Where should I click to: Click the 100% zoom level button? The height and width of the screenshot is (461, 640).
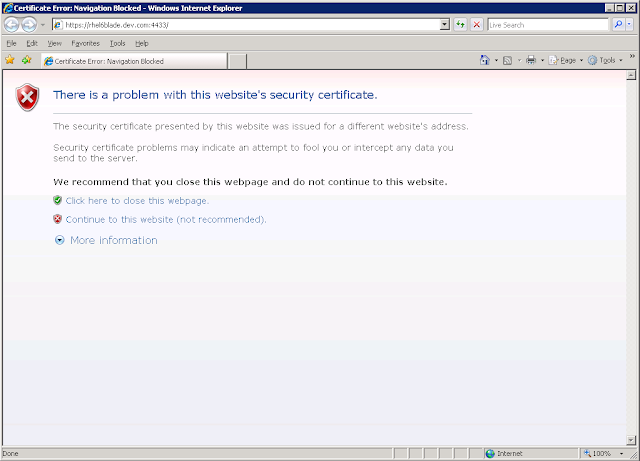point(598,453)
